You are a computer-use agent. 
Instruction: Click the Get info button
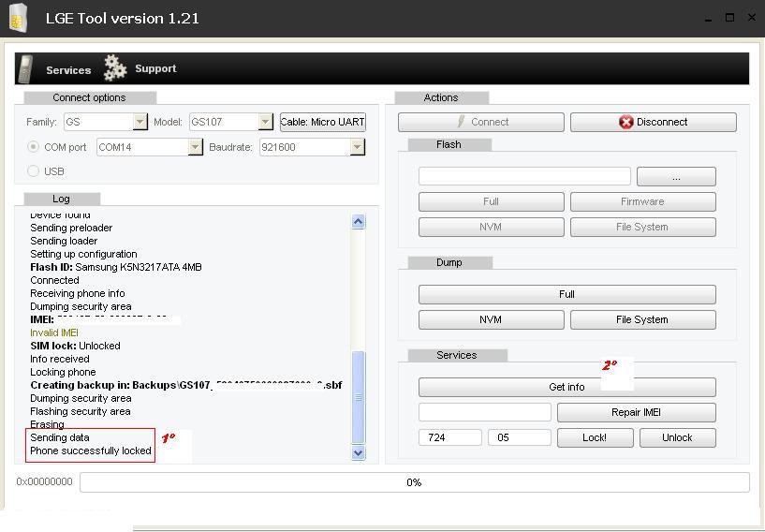point(566,387)
